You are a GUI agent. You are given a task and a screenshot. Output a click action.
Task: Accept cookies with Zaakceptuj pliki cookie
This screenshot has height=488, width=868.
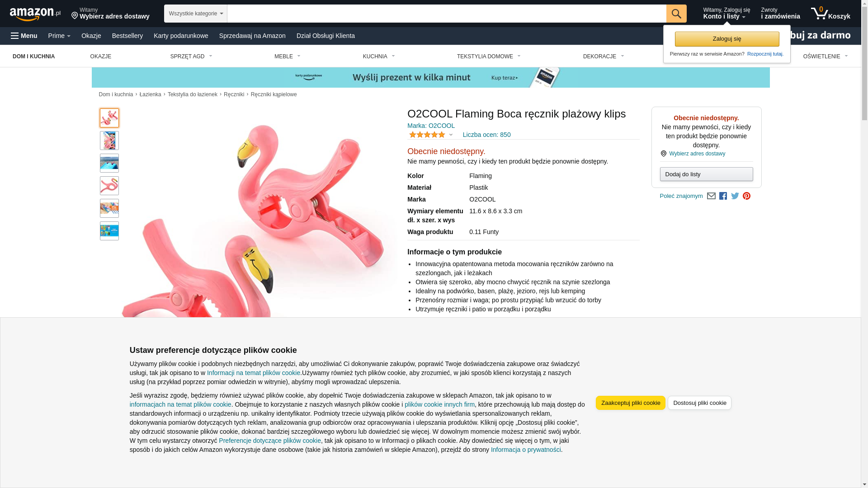(631, 403)
